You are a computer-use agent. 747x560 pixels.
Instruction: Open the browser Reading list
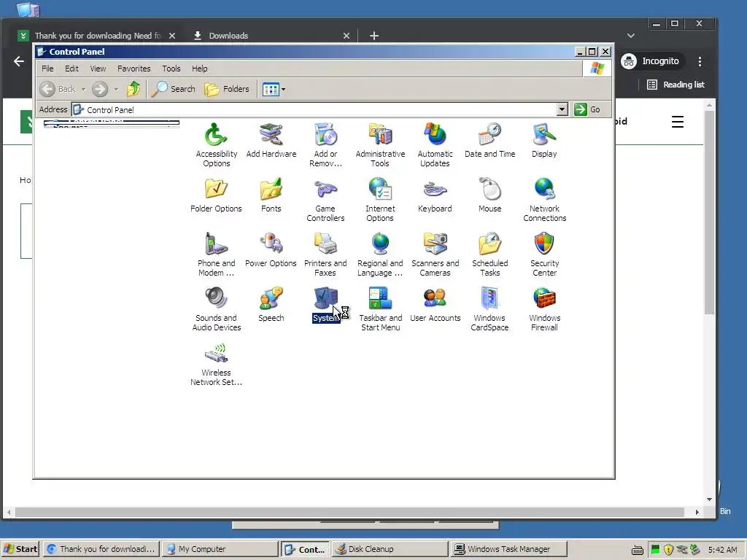click(676, 85)
